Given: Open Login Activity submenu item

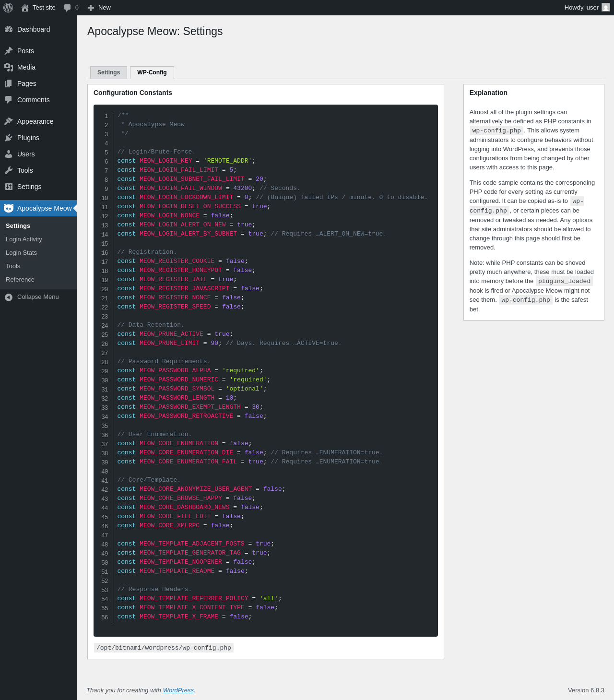Looking at the screenshot, I should (x=24, y=239).
